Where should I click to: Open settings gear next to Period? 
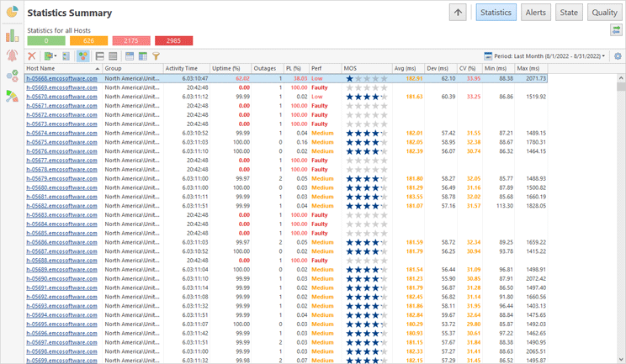point(618,56)
